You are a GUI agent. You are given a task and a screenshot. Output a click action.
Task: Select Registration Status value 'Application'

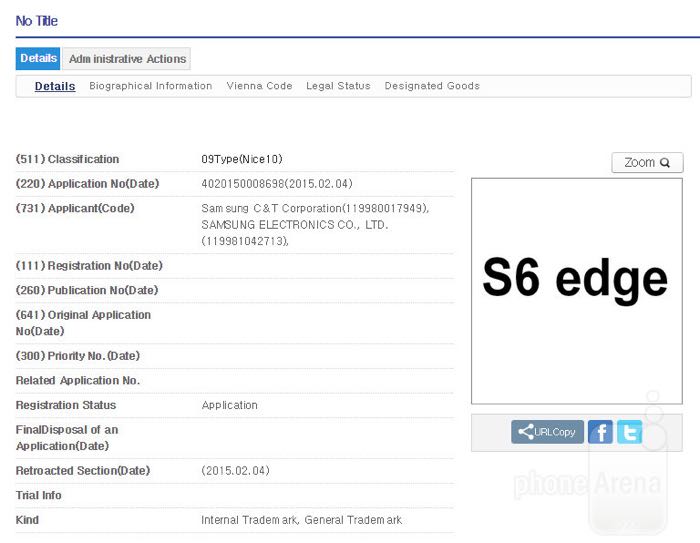tap(229, 405)
